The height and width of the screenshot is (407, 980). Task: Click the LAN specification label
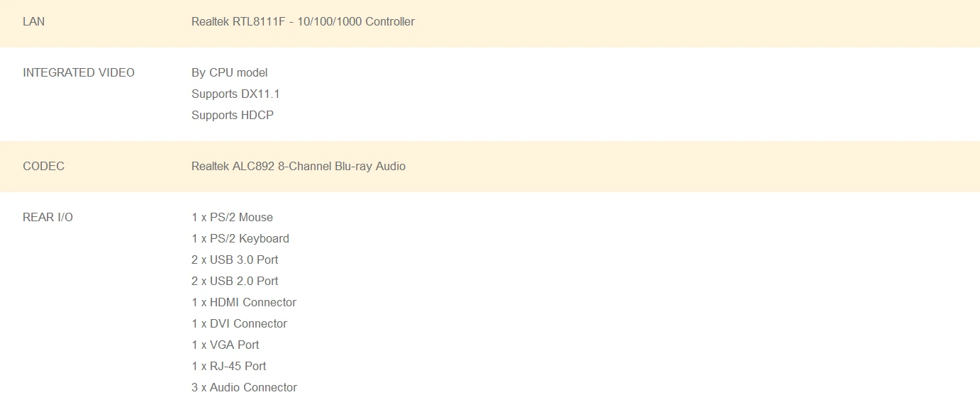(x=33, y=21)
